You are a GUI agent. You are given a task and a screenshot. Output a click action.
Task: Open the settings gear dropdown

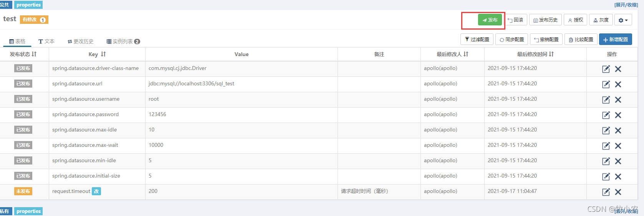[623, 20]
